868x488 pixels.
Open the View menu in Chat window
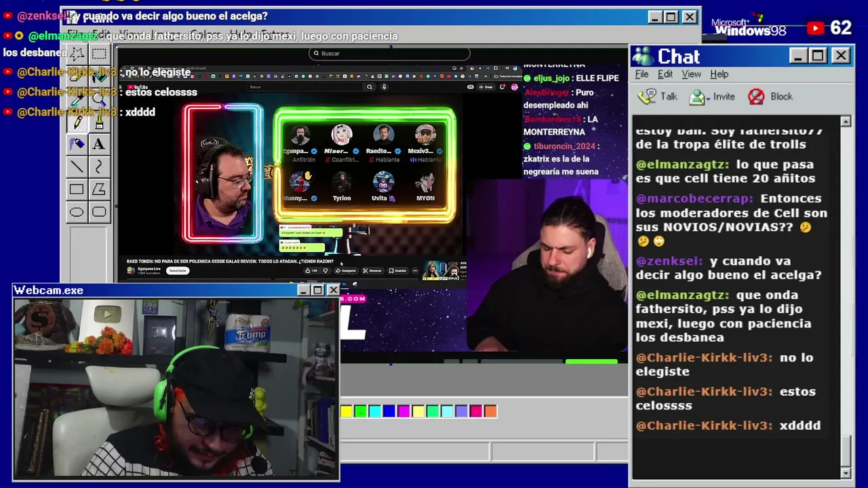[691, 75]
